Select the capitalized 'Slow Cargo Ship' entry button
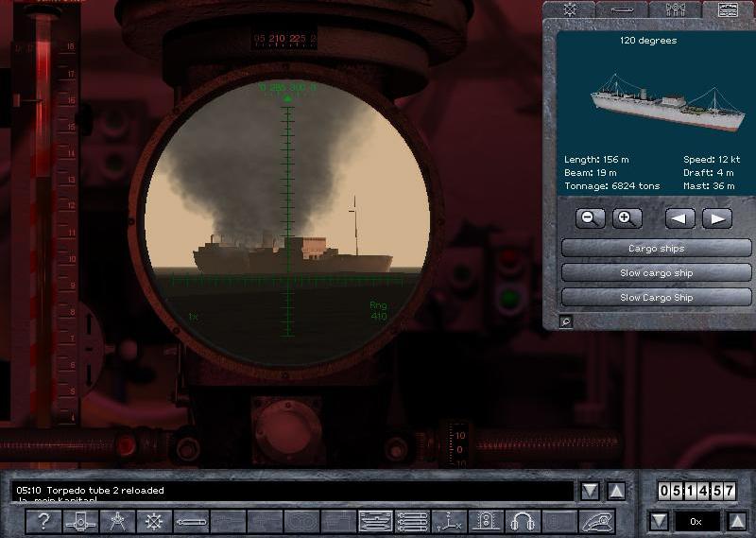The image size is (756, 538). [x=656, y=297]
